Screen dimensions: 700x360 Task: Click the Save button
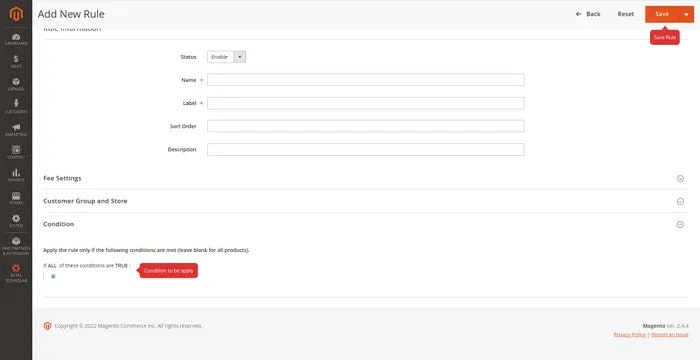point(662,14)
